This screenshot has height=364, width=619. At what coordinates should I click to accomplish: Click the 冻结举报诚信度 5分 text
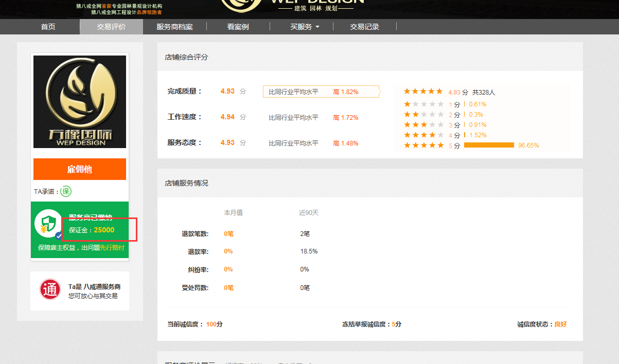click(x=372, y=324)
